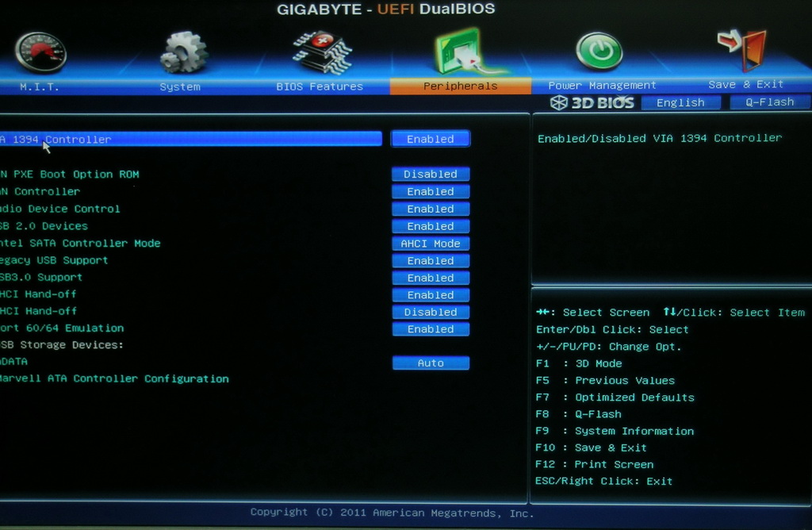Click the 'F9 : System Information' help line
812x530 pixels.
pyautogui.click(x=615, y=431)
